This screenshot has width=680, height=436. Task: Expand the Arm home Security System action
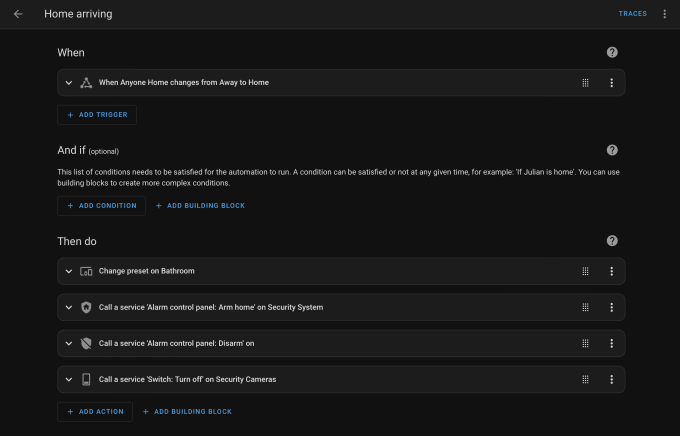click(69, 307)
